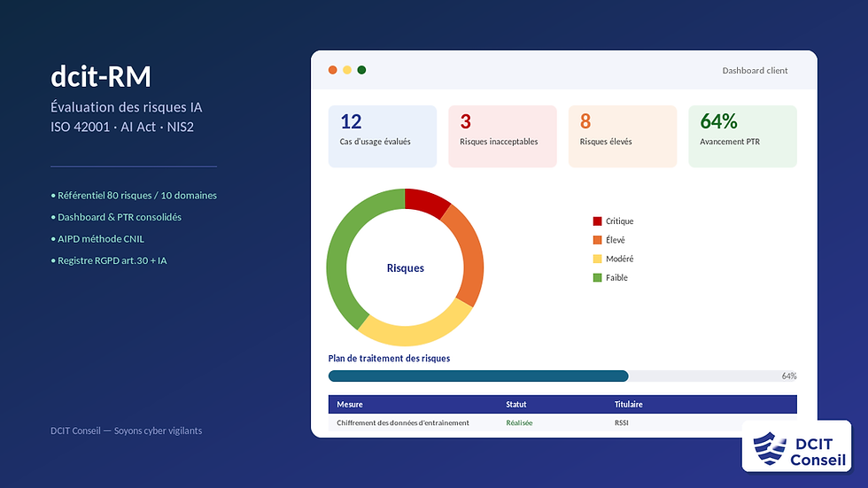Screen dimensions: 868x488
Task: Click the Critique legend label
Action: (x=619, y=221)
